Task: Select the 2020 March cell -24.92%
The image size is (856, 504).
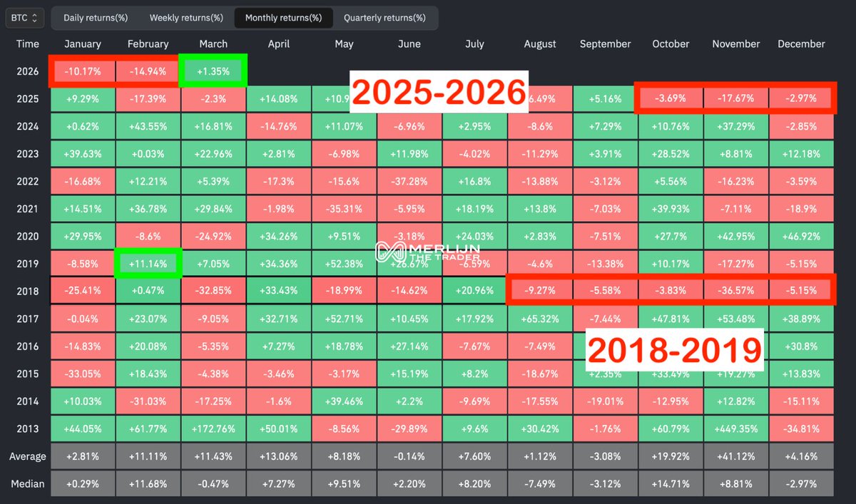Action: click(213, 237)
